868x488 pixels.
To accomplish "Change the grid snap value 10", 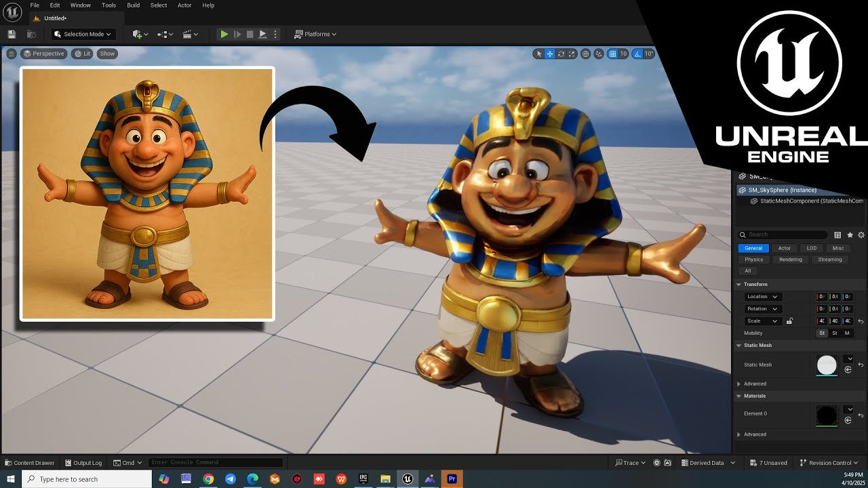I will tap(623, 54).
